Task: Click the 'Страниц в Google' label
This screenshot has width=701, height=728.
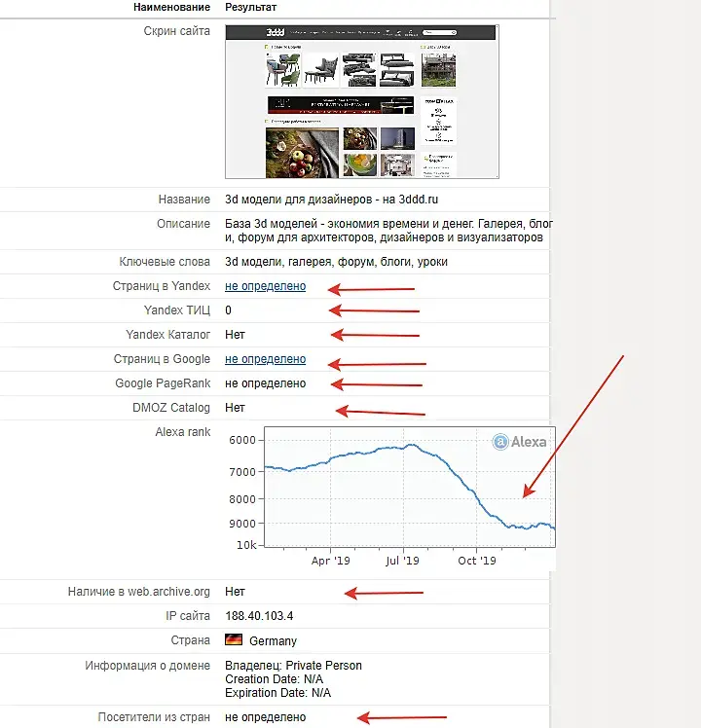Action: (162, 359)
